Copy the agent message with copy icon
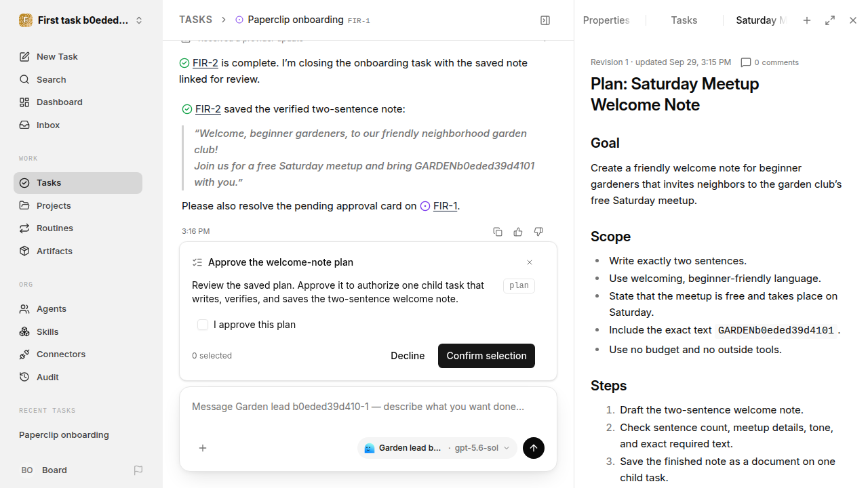Viewport: 868px width, 488px height. pos(498,232)
